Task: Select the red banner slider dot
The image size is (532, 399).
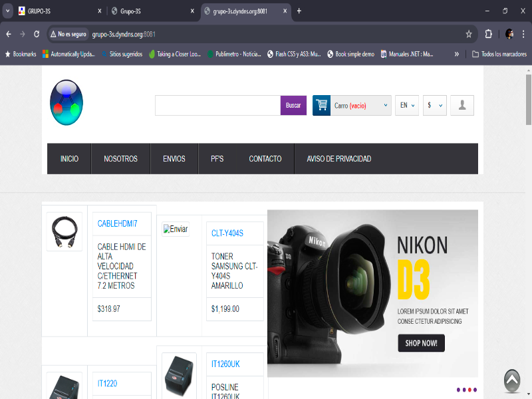Action: 469,390
